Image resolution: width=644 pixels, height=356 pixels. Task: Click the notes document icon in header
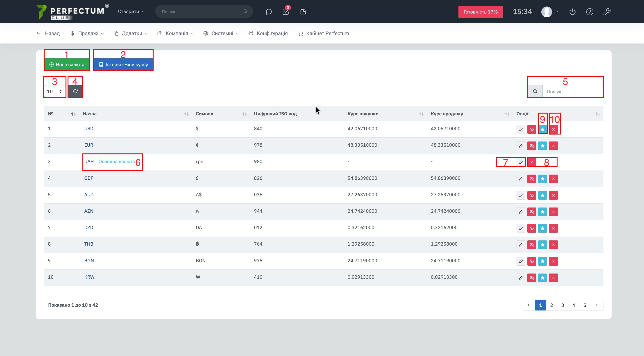(303, 12)
